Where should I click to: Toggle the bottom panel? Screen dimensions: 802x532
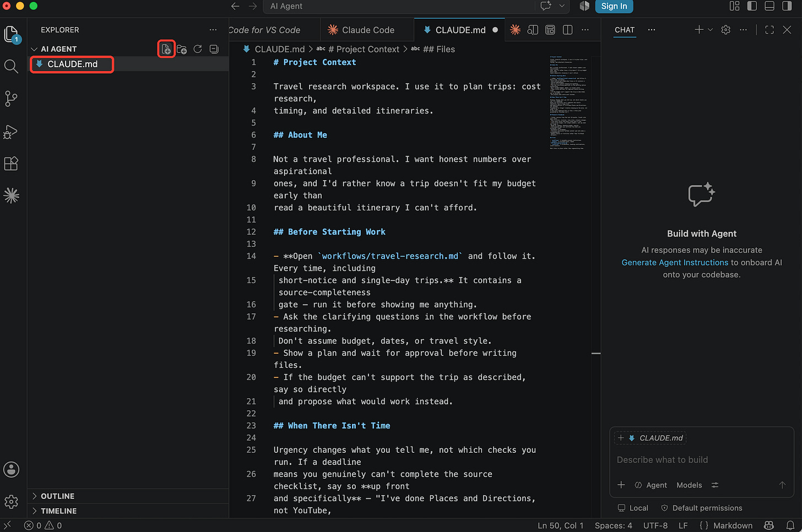770,6
